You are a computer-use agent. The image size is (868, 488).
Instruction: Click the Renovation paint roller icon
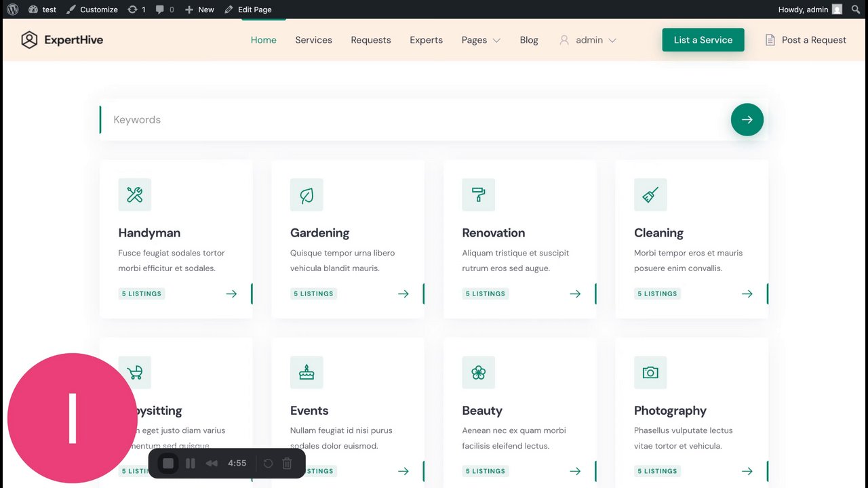coord(479,195)
